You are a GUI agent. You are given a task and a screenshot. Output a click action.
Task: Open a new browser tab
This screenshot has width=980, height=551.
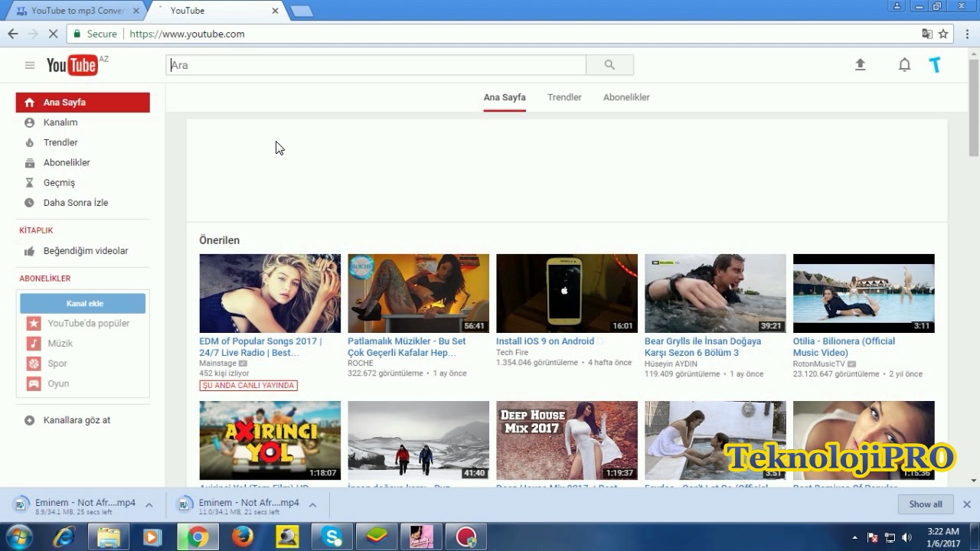click(x=302, y=11)
